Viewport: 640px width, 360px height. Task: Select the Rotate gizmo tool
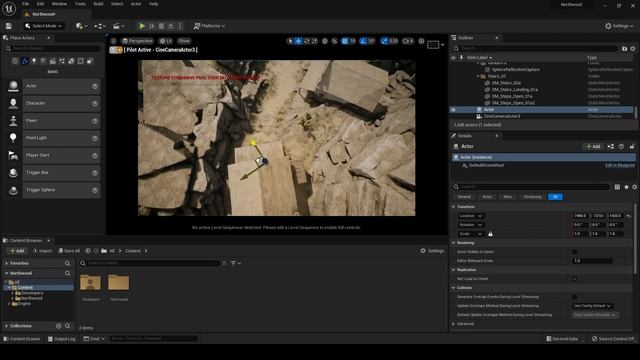tap(307, 41)
